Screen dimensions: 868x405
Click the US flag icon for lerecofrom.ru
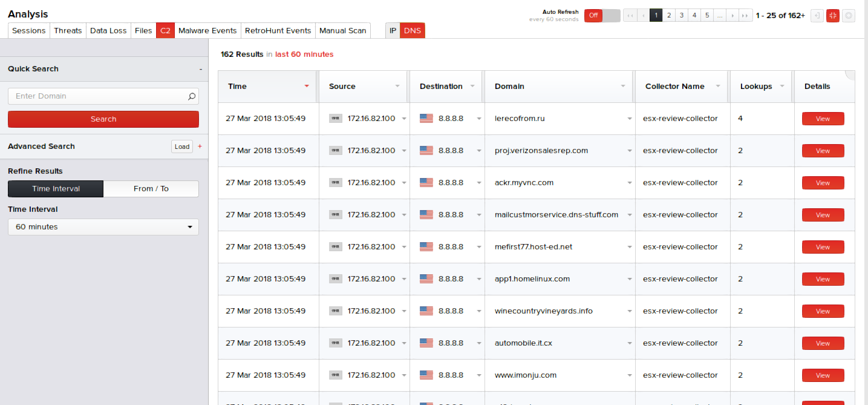click(426, 119)
